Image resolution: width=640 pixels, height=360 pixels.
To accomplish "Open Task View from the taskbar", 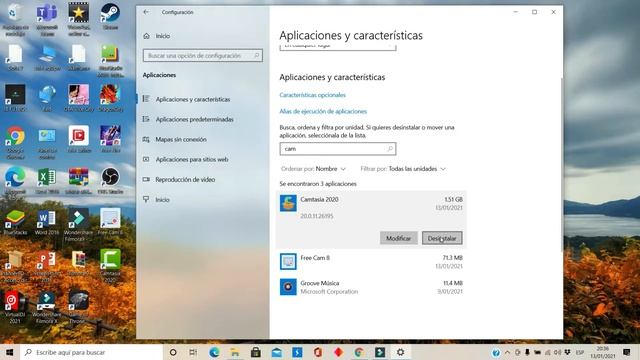I will [x=193, y=352].
